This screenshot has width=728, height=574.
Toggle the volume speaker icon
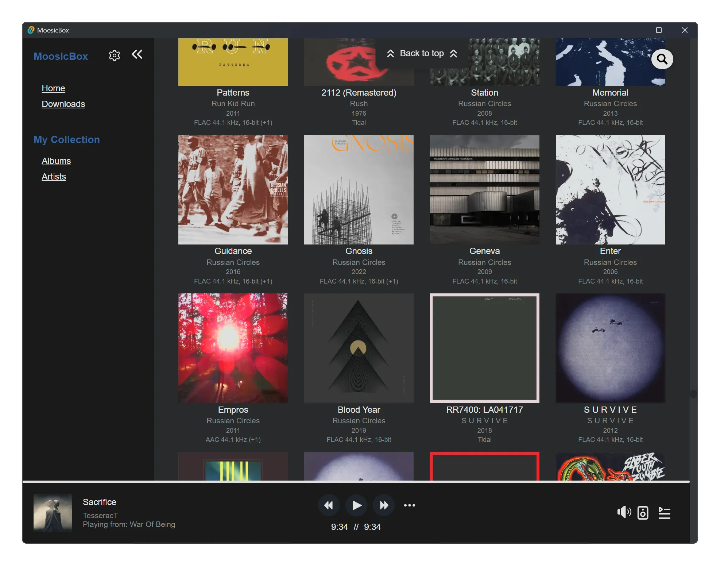624,512
